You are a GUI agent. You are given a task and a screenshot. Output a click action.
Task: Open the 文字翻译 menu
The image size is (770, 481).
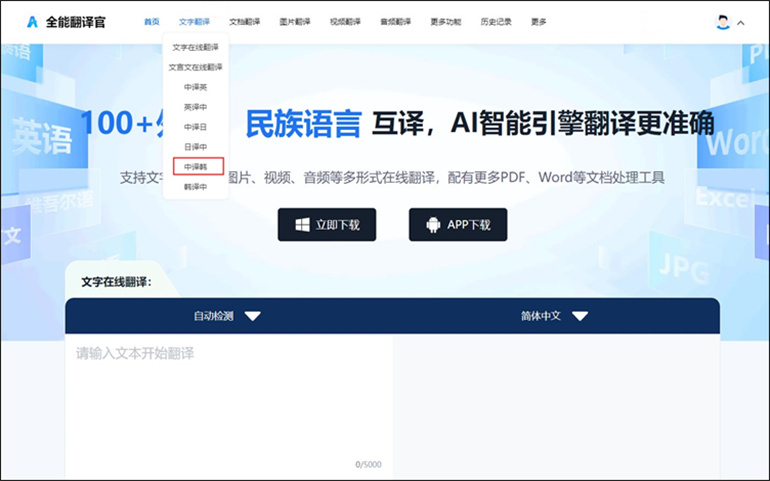click(x=194, y=22)
